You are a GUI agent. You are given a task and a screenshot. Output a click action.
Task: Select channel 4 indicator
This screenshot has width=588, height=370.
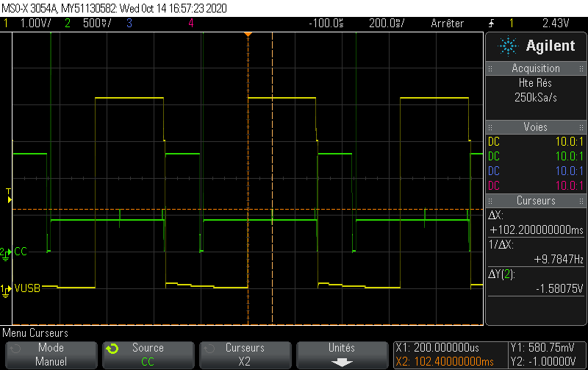[x=191, y=24]
